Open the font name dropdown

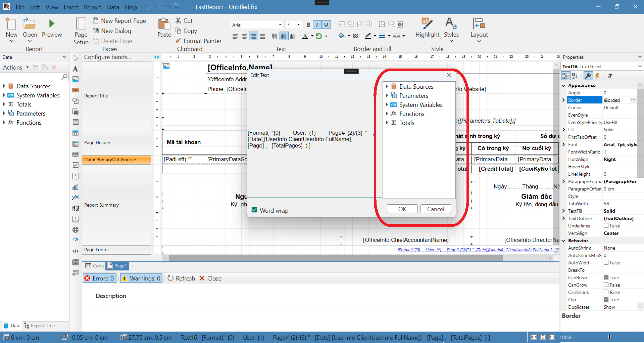click(x=280, y=25)
